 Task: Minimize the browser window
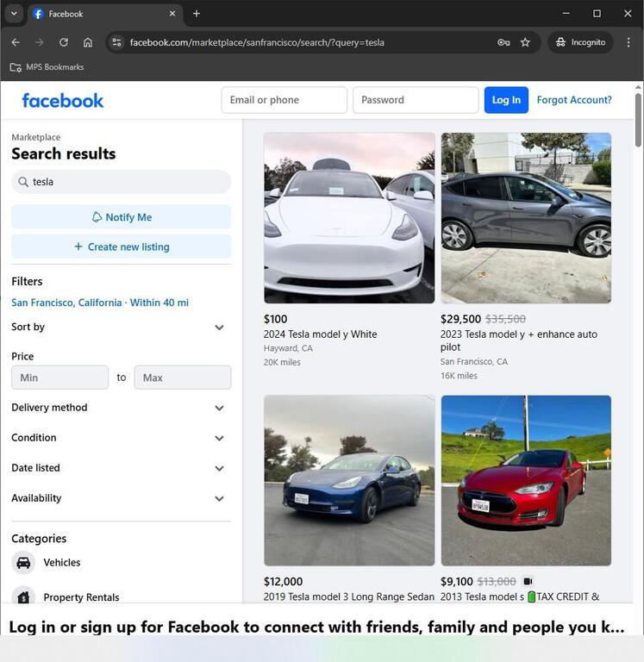click(x=566, y=14)
